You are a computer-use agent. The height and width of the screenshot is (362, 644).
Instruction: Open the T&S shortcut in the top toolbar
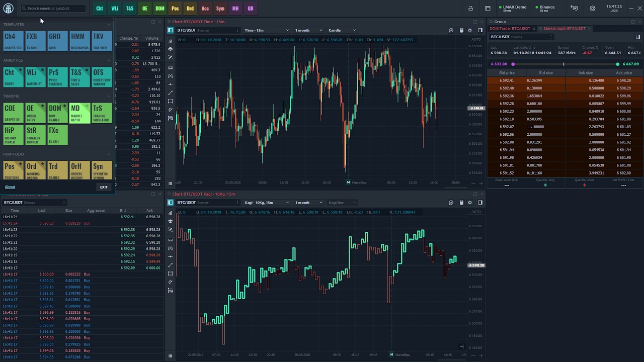click(130, 8)
